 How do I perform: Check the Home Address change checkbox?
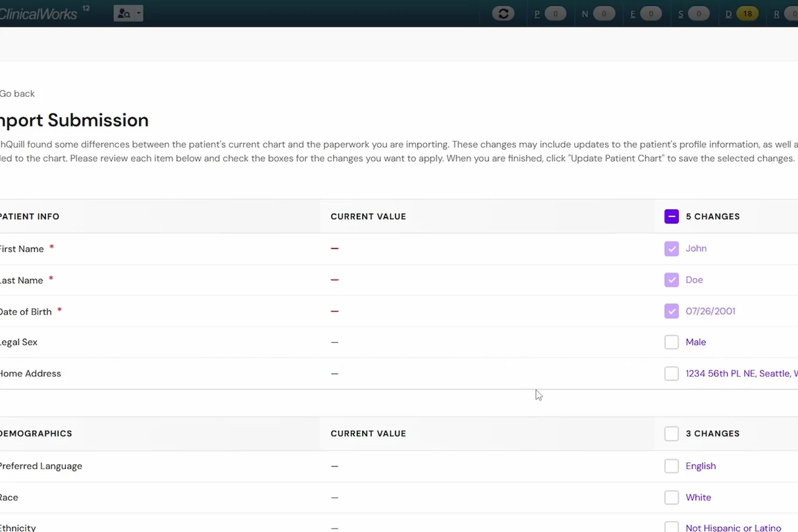point(671,373)
